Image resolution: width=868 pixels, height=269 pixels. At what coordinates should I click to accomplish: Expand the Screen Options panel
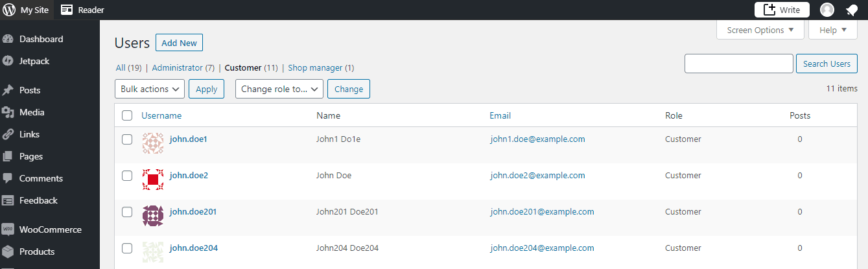[x=760, y=30]
